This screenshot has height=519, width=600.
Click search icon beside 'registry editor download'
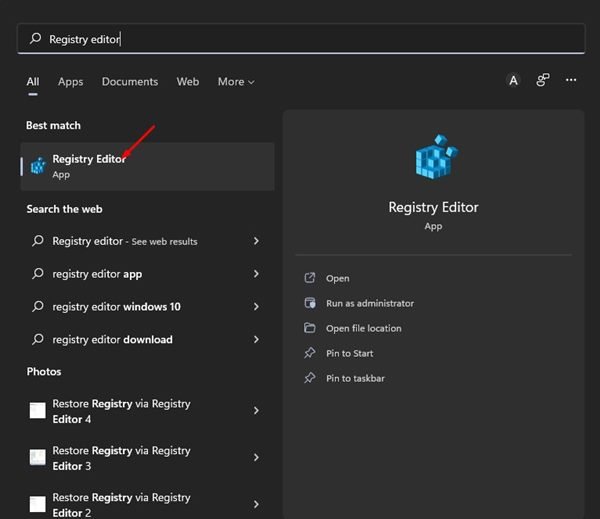[38, 339]
